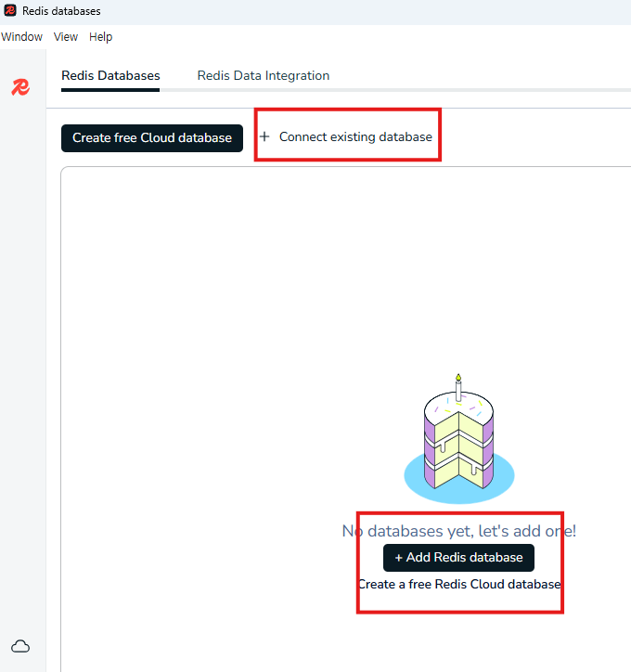Open the View menu

[x=66, y=37]
